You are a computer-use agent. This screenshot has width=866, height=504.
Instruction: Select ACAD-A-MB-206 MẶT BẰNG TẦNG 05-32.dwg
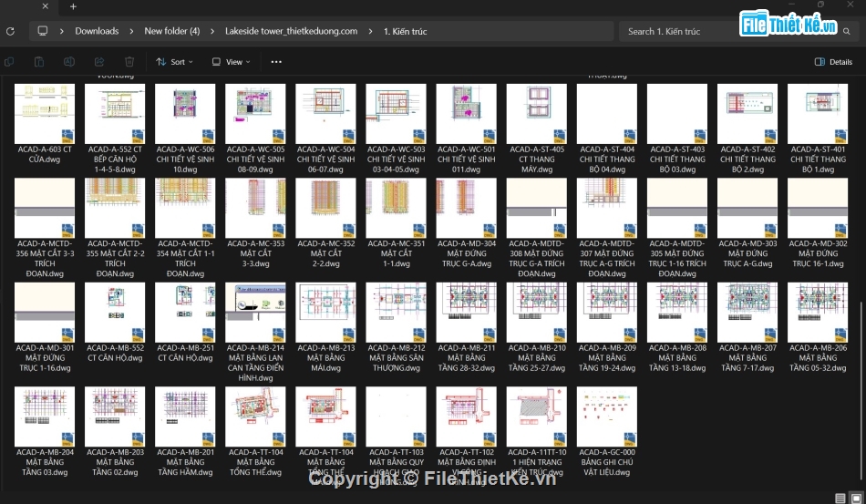(x=818, y=327)
